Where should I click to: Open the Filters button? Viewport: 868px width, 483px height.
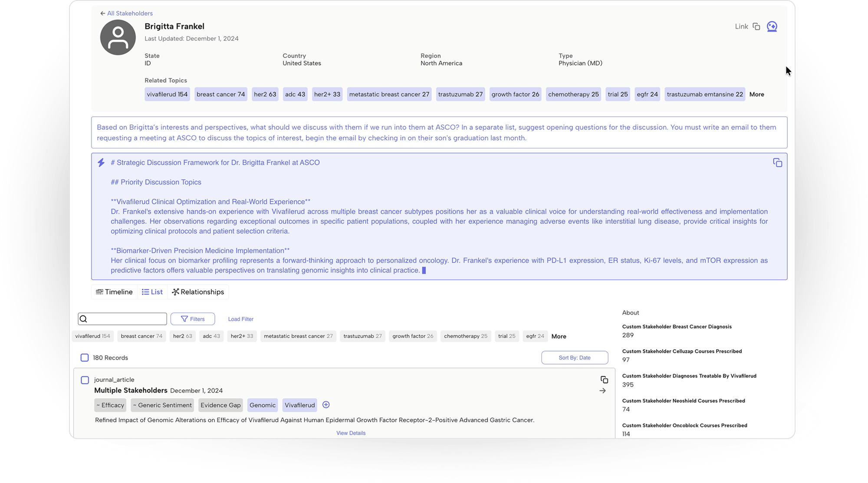[193, 319]
